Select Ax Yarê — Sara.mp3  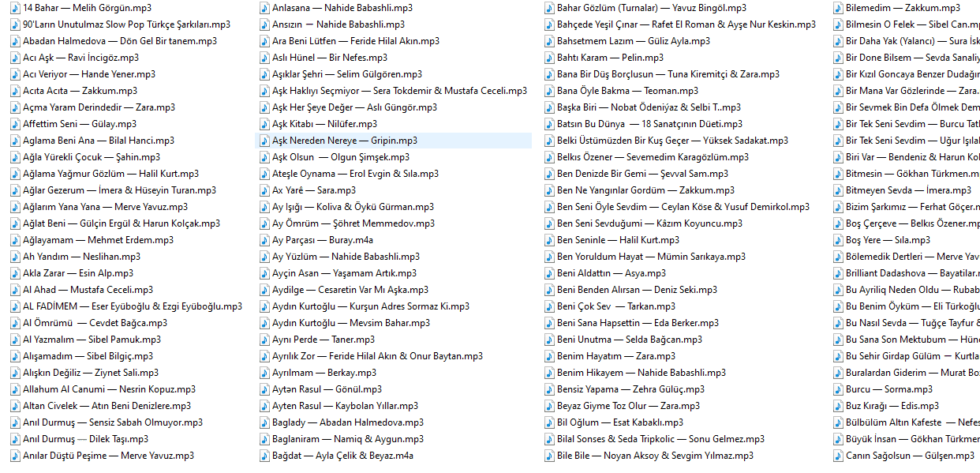pos(314,190)
